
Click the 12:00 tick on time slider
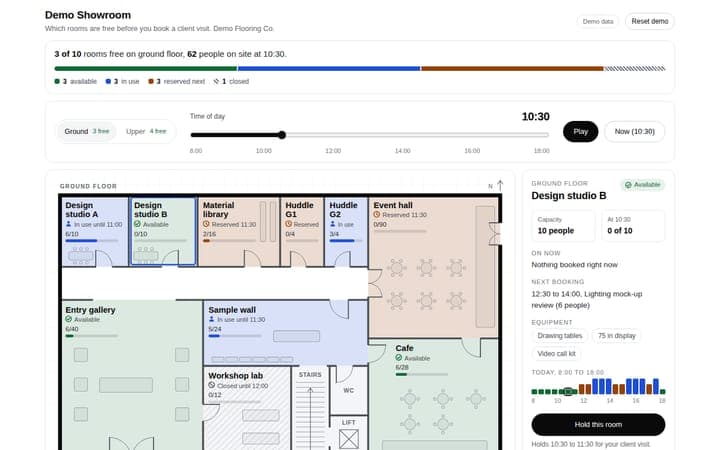coord(333,151)
